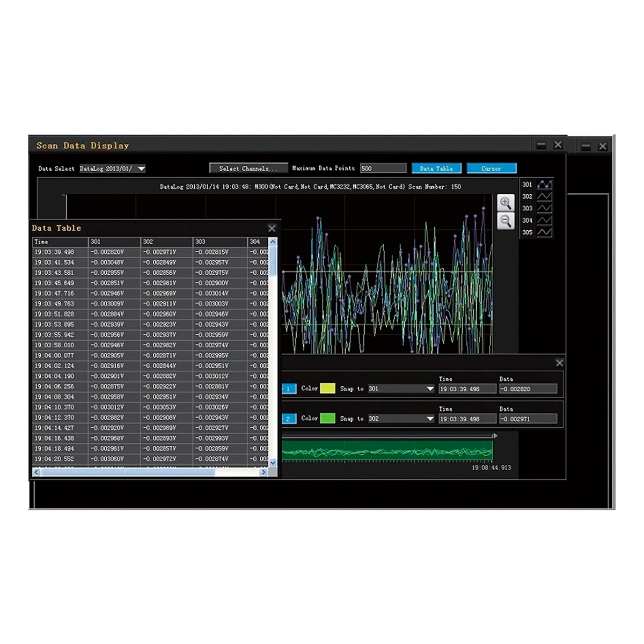Image resolution: width=644 pixels, height=644 pixels.
Task: Click the channel 303 line style icon
Action: tap(544, 208)
